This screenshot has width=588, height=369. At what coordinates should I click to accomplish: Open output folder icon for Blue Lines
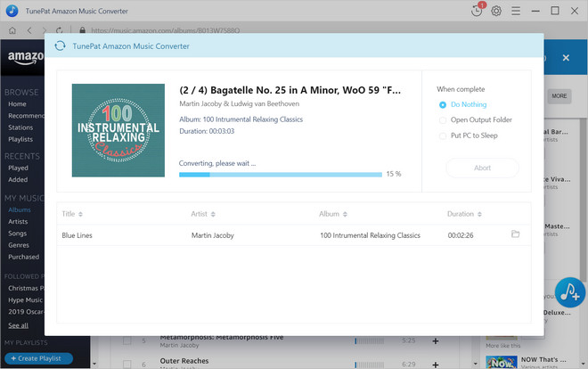point(515,234)
